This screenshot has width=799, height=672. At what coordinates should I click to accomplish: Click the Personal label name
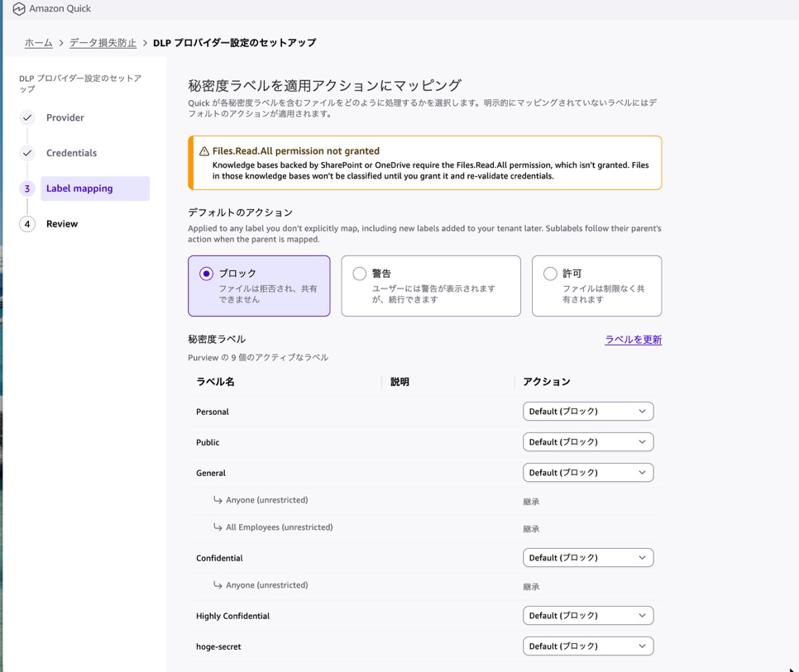pyautogui.click(x=213, y=412)
